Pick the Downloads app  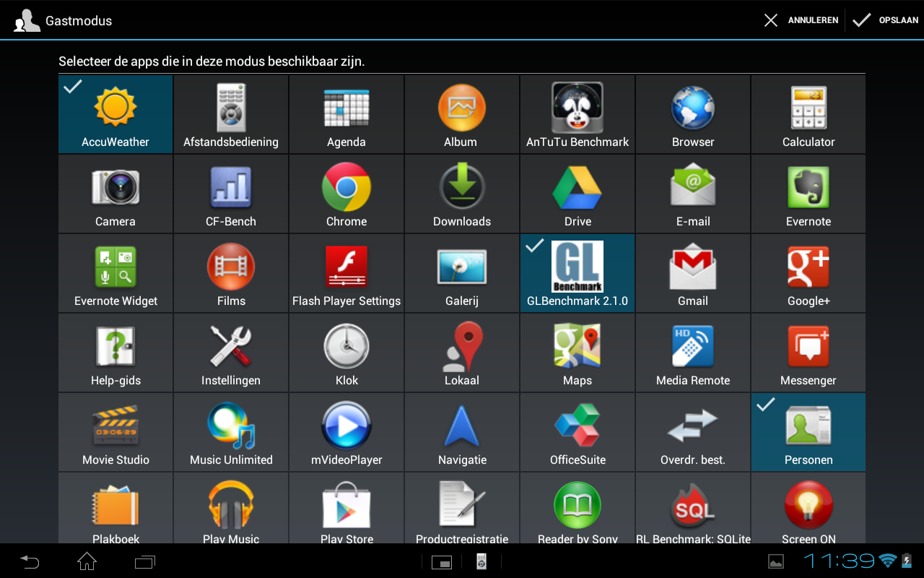(x=462, y=194)
